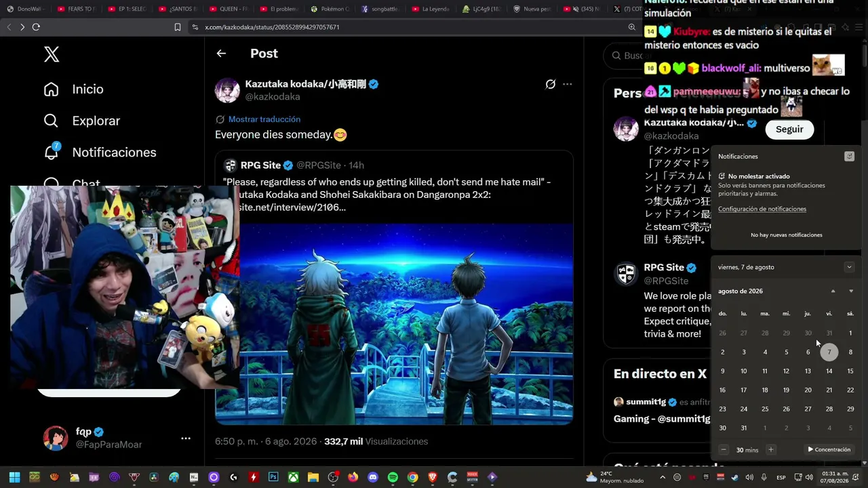The image size is (868, 488).
Task: Switch to the Pokémon browser tab
Action: coord(330,9)
